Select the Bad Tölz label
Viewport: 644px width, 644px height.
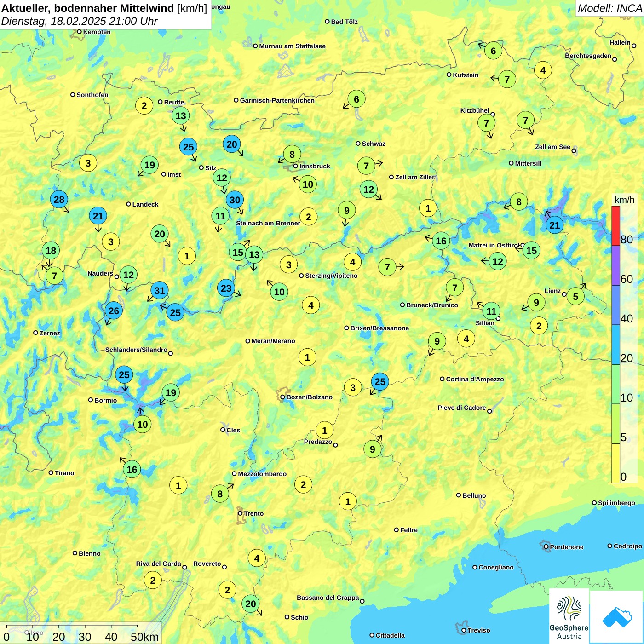pos(345,22)
